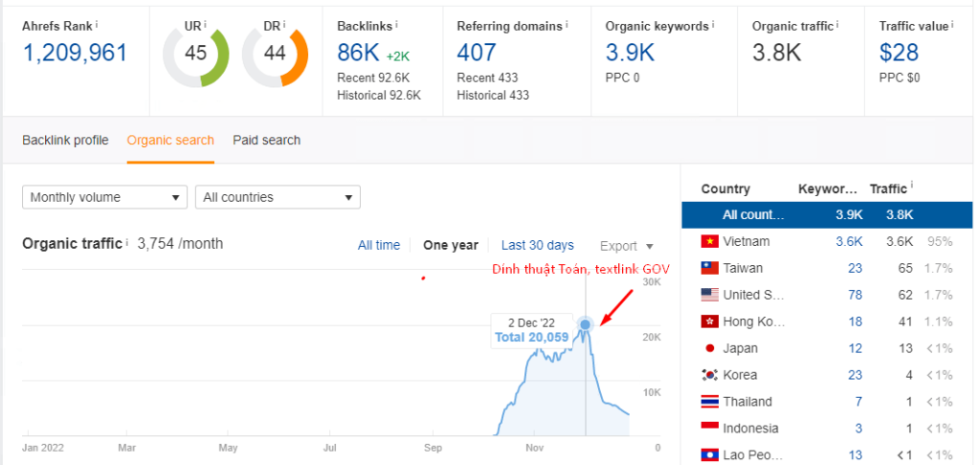
Task: Show Last 30 days range
Action: [538, 246]
